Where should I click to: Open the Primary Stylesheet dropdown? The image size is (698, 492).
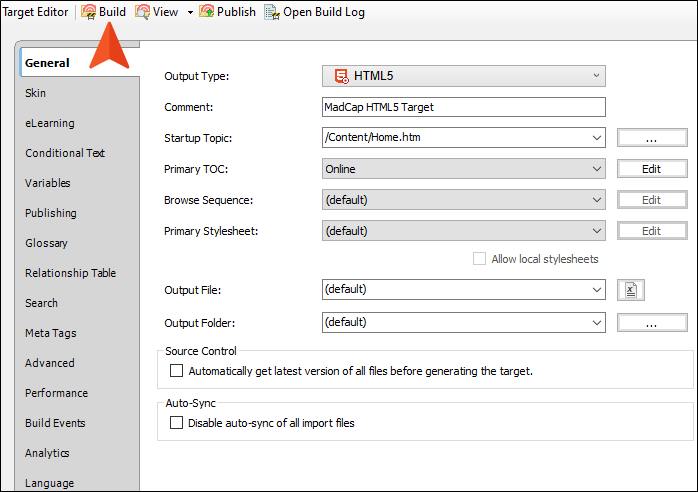463,231
